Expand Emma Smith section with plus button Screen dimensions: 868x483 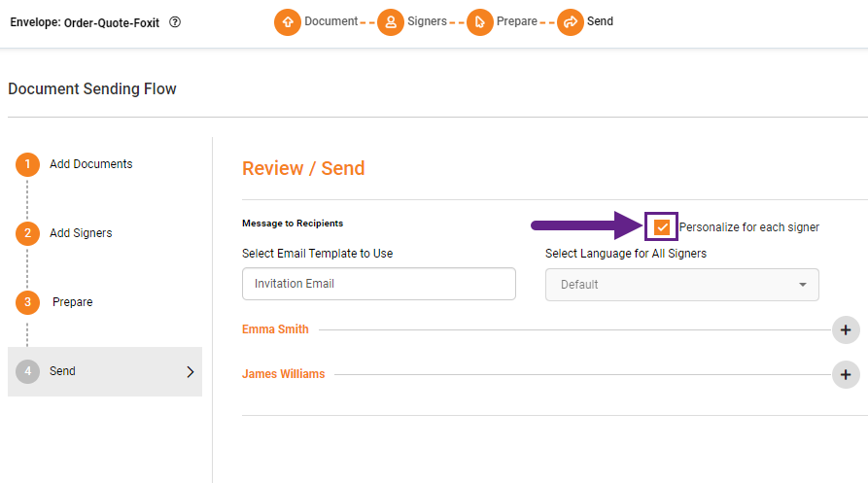click(x=846, y=330)
